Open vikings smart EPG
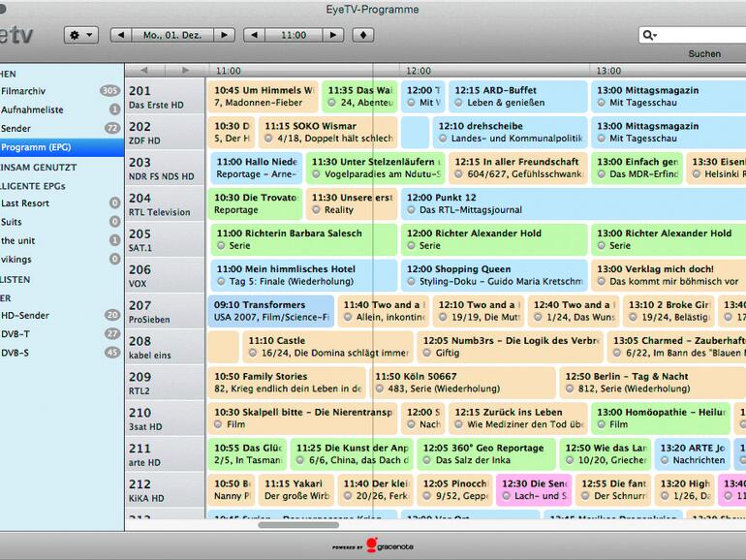 [x=62, y=260]
